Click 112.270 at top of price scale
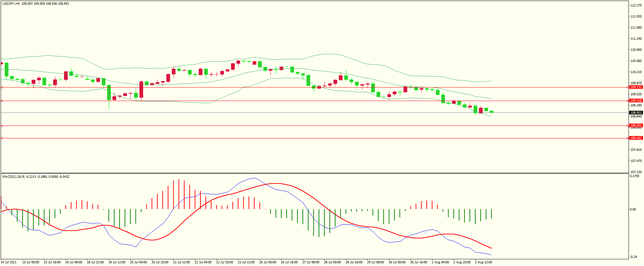The image size is (644, 266). (636, 5)
